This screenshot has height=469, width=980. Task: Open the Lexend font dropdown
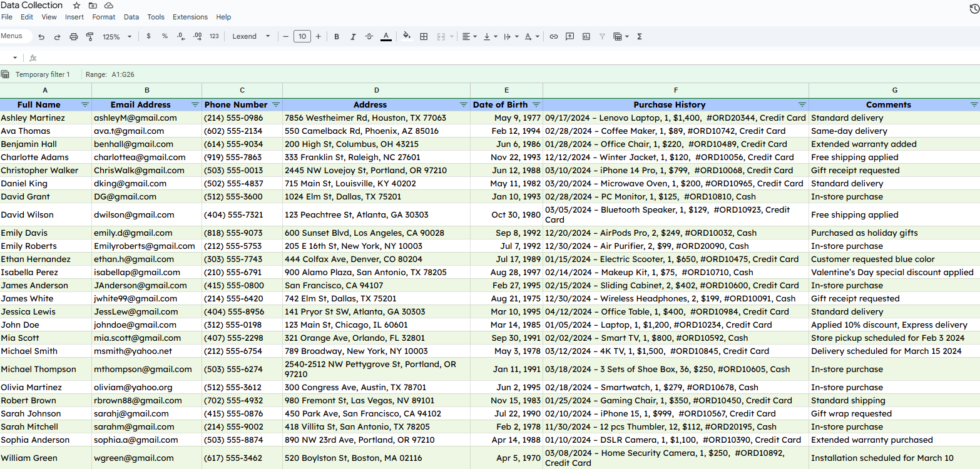[251, 36]
